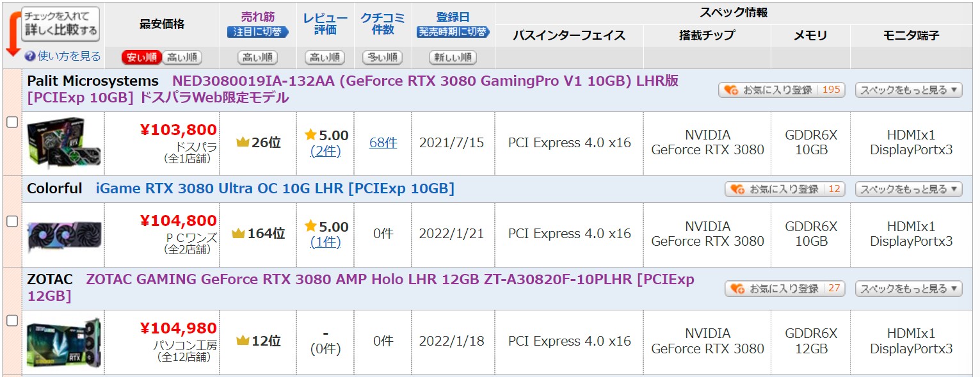Viewport: 980px width, 377px height.
Task: Click the Colorful maker name
Action: (54, 188)
